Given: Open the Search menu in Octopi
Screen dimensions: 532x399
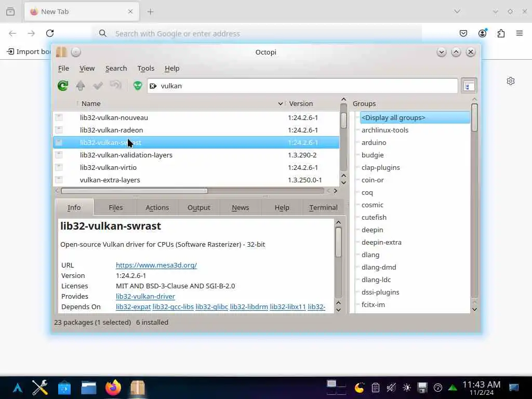Looking at the screenshot, I should click(116, 68).
